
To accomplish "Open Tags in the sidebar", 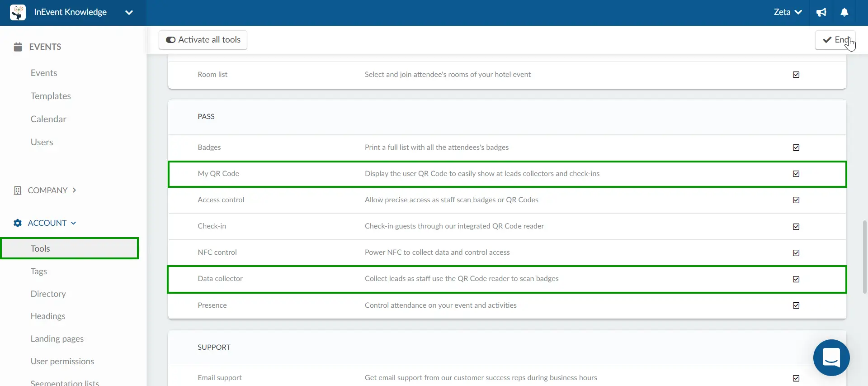I will coord(39,271).
